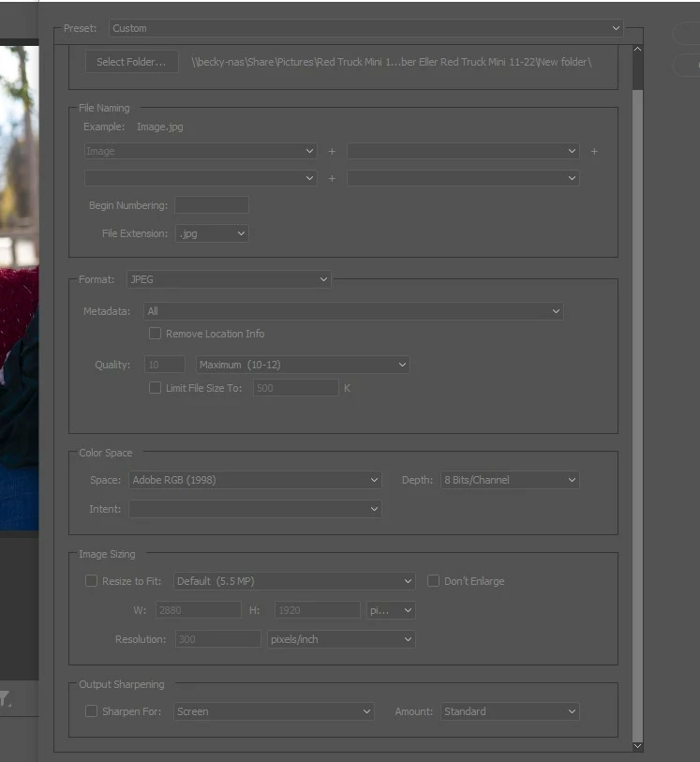This screenshot has width=700, height=762.
Task: Toggle the Don't Enlarge checkbox
Action: 433,581
